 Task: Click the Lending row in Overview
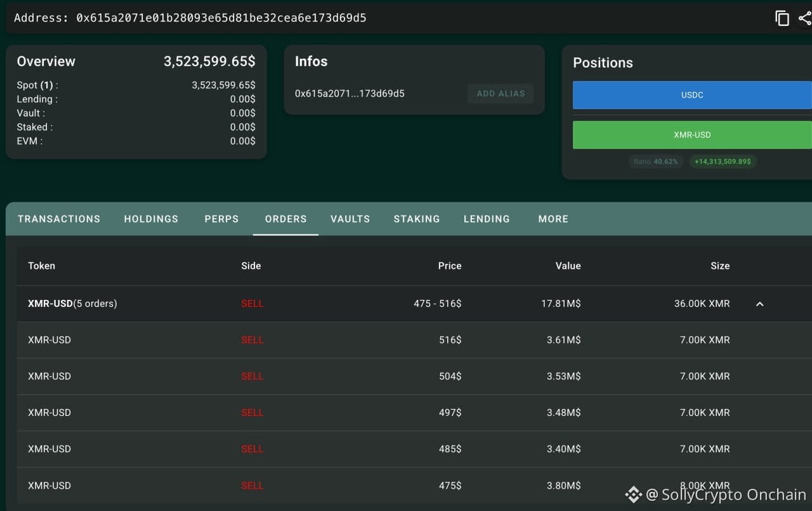pyautogui.click(x=136, y=99)
